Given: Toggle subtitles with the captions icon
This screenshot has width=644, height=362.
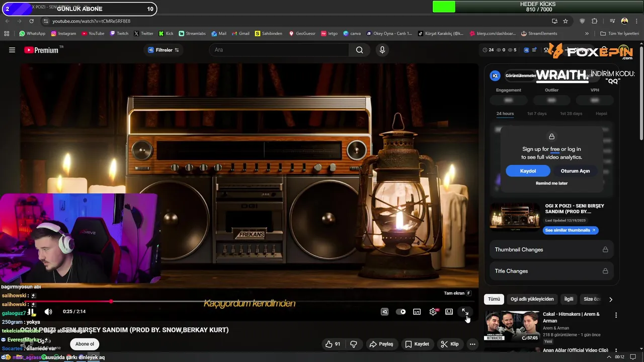Looking at the screenshot, I should point(417,312).
